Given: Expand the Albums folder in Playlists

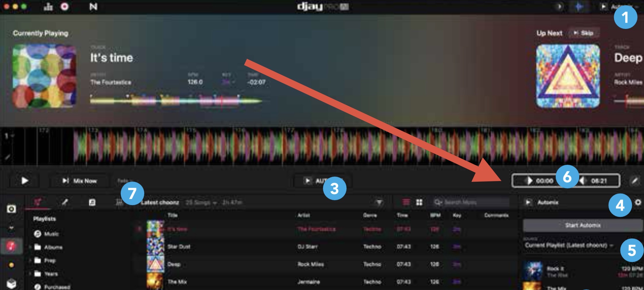Looking at the screenshot, I should pyautogui.click(x=30, y=247).
